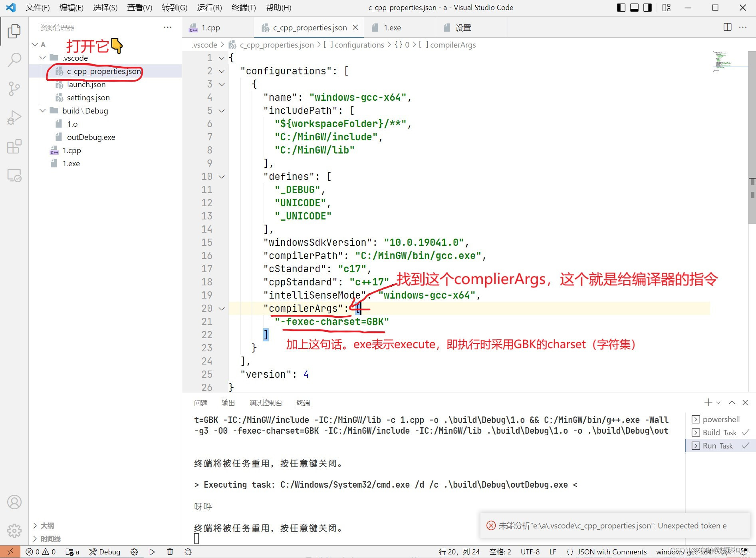The height and width of the screenshot is (558, 756).
Task: Fold the includePath array at line 5
Action: (x=222, y=111)
